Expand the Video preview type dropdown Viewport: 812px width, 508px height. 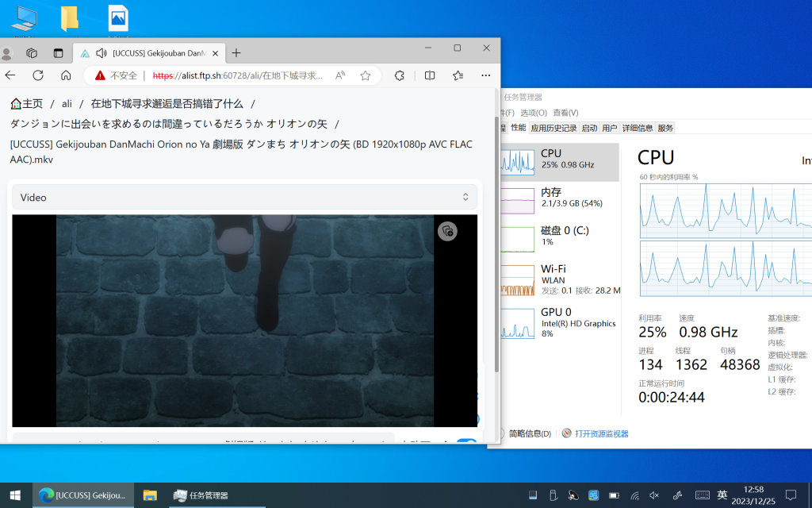[x=244, y=198]
